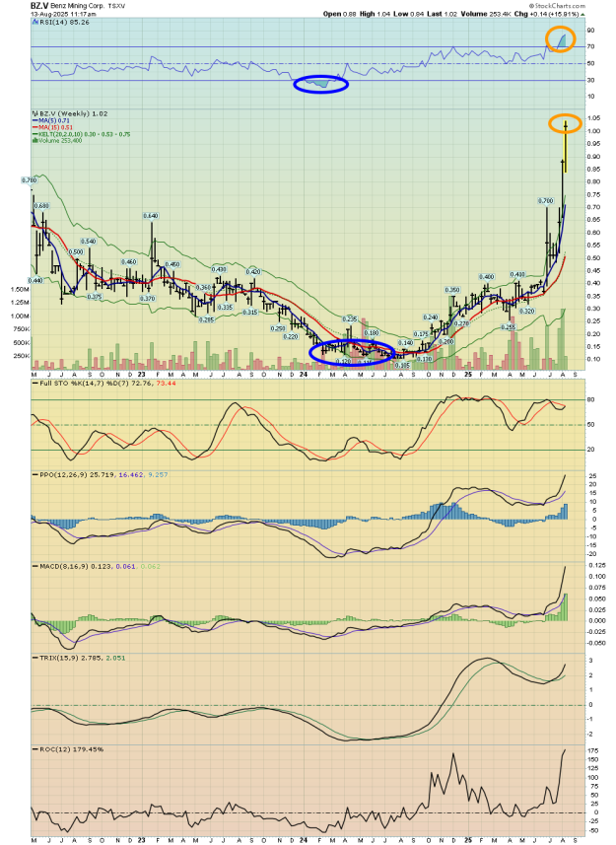616x845 pixels.
Task: Select the MA(5) 0.71 legend entry
Action: 53,120
